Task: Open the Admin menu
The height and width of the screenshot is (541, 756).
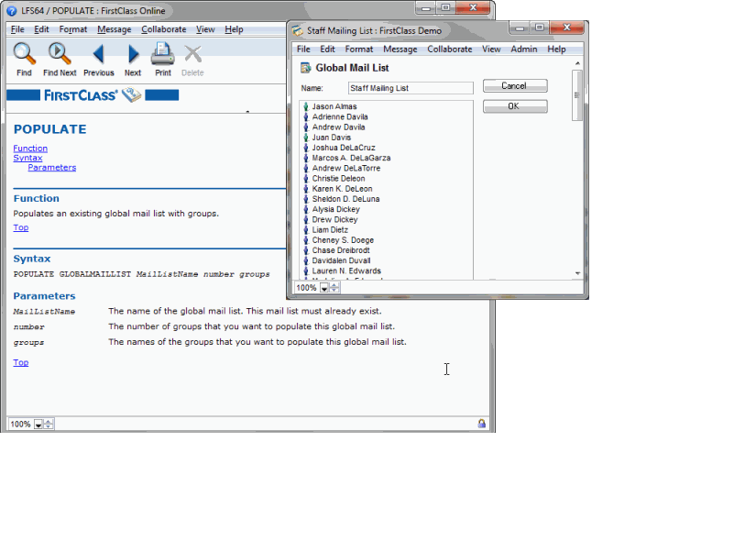Action: click(523, 49)
